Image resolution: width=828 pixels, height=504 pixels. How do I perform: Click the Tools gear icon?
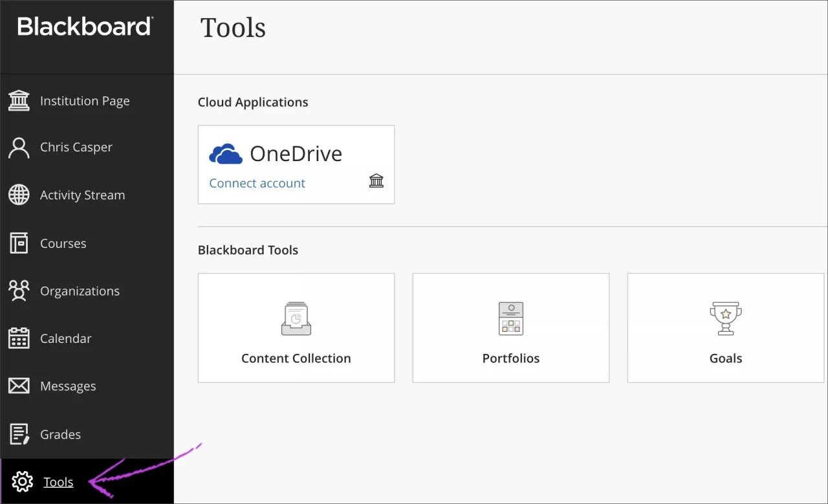coord(21,481)
